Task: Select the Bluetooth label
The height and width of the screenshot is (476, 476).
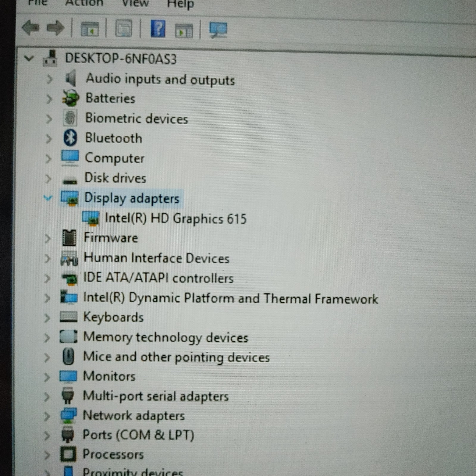Action: coord(114,138)
